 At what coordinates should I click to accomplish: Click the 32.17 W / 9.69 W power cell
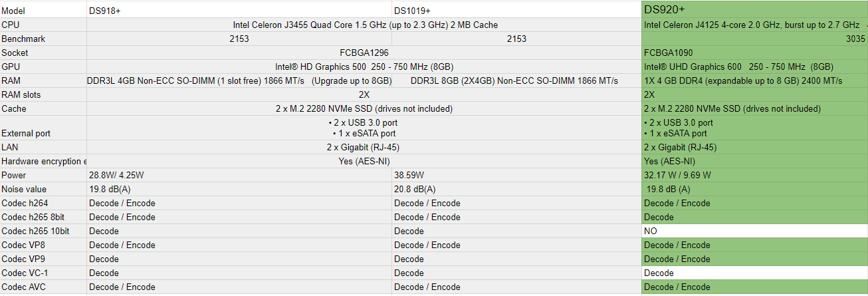tap(754, 175)
